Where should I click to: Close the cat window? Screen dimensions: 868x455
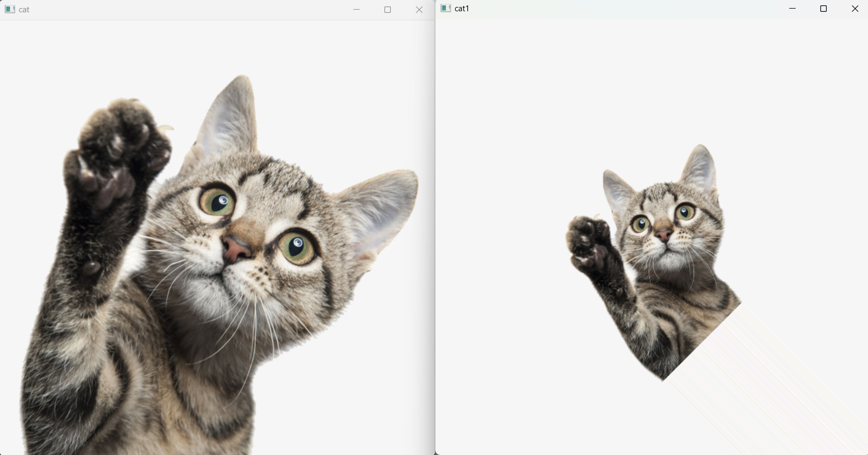pos(419,10)
